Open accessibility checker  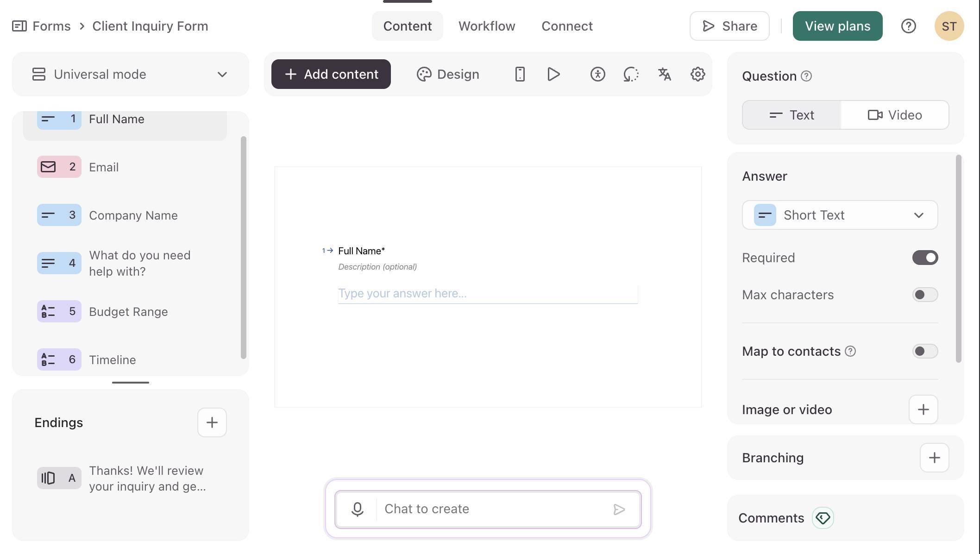tap(597, 74)
